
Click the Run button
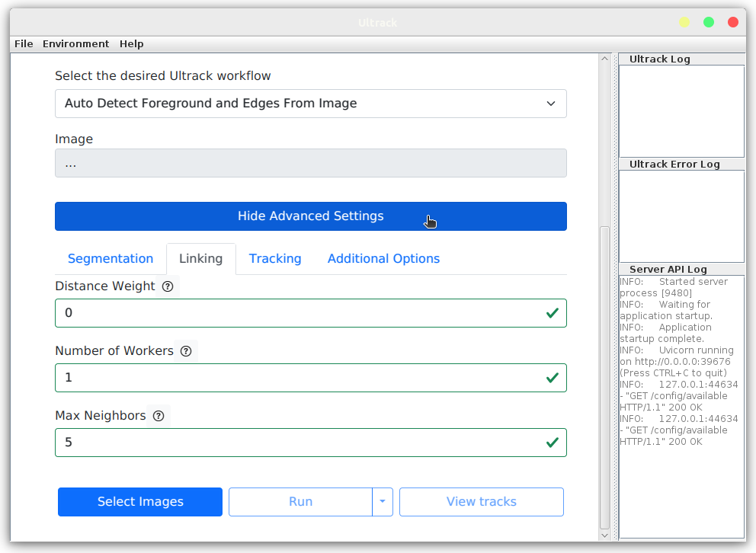click(300, 501)
